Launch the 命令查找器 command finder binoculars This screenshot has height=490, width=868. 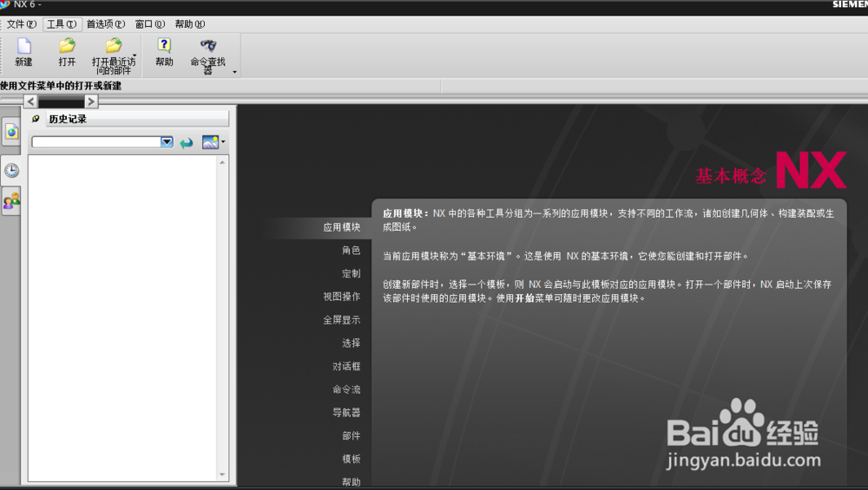click(x=208, y=45)
